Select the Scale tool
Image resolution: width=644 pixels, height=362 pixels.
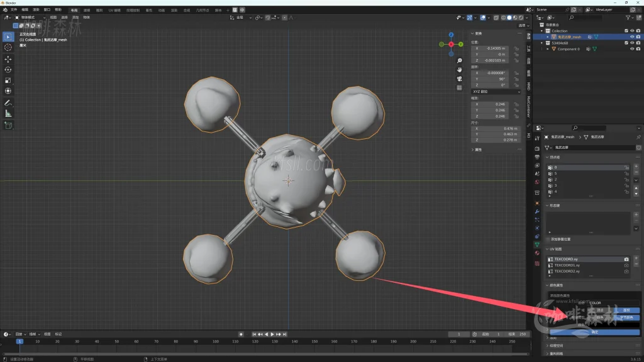tap(8, 80)
